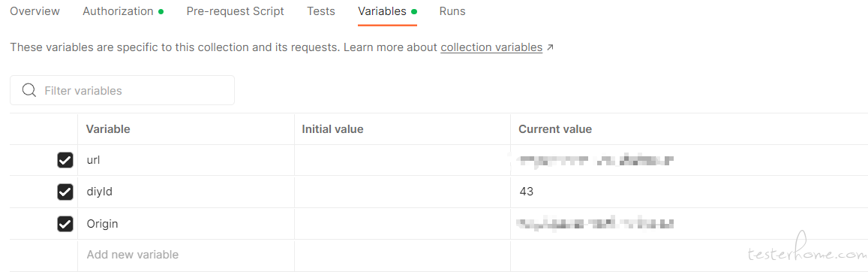Edit the diyId current value 43
Image resolution: width=868 pixels, height=272 pixels.
tap(689, 192)
